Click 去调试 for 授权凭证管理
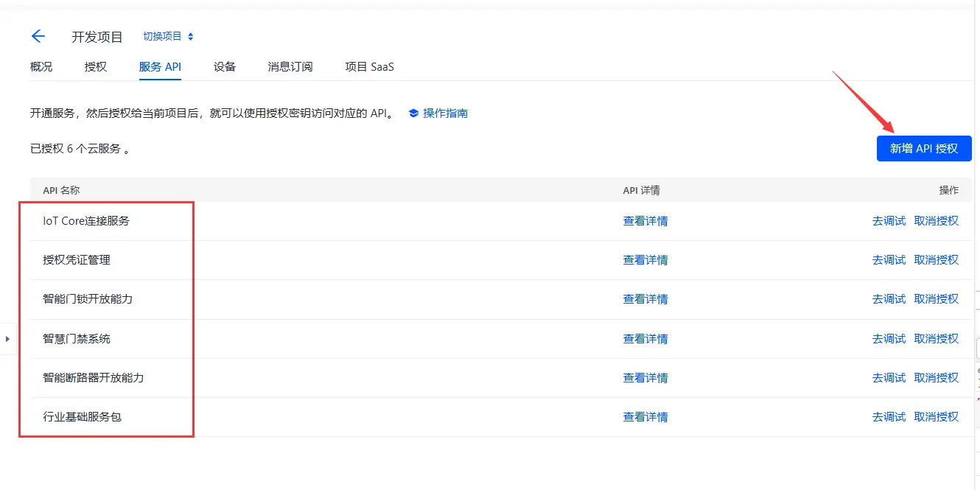The width and height of the screenshot is (980, 490). [889, 259]
